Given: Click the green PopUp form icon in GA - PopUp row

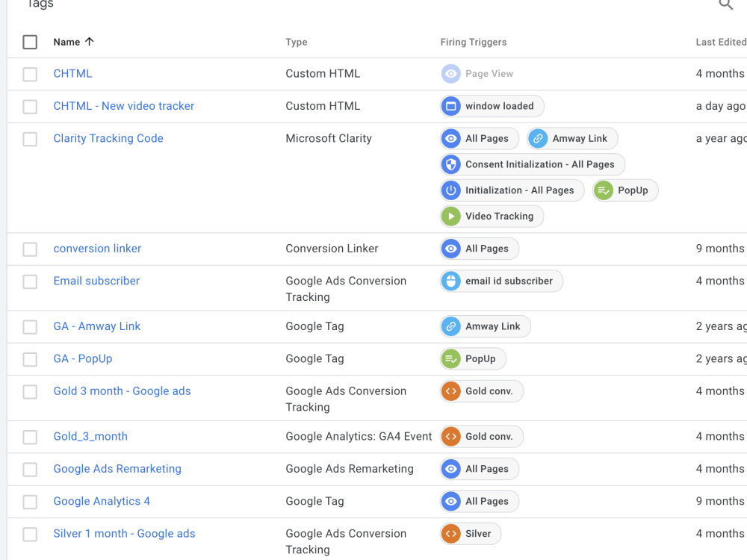Looking at the screenshot, I should click(450, 359).
